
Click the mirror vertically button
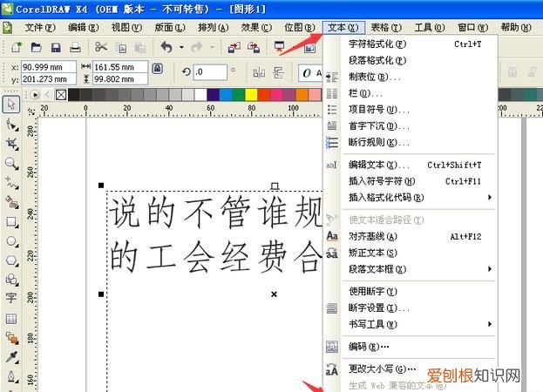coord(278,72)
